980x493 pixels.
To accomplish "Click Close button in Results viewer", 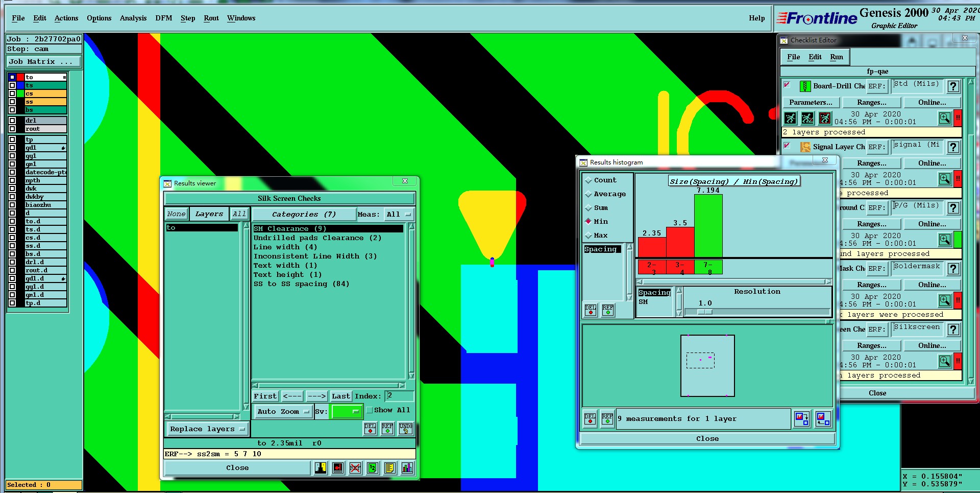I will pos(237,468).
